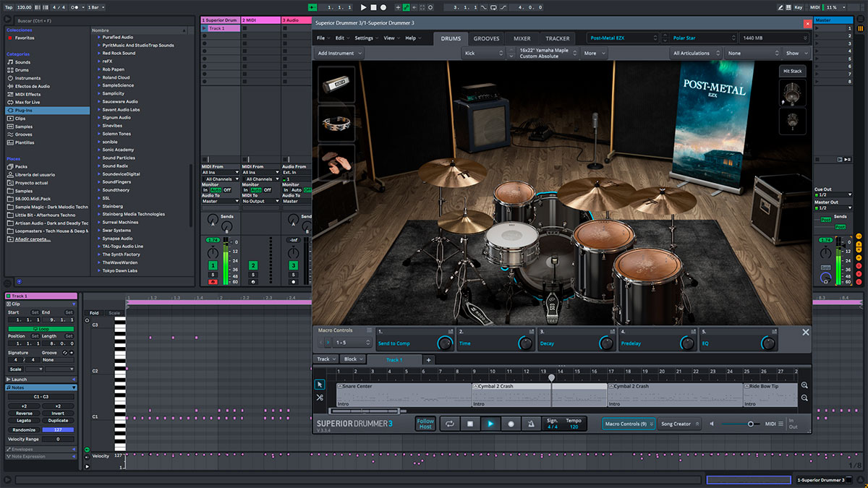Click the metronome icon in Superior Drummer's transport

tap(530, 424)
